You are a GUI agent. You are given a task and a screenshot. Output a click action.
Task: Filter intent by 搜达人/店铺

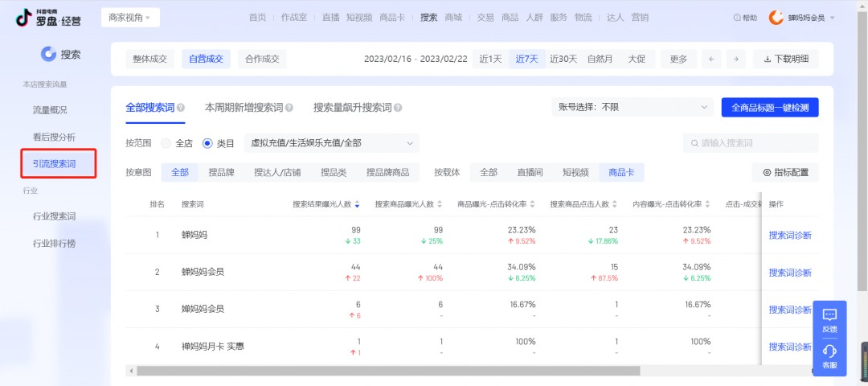(277, 172)
